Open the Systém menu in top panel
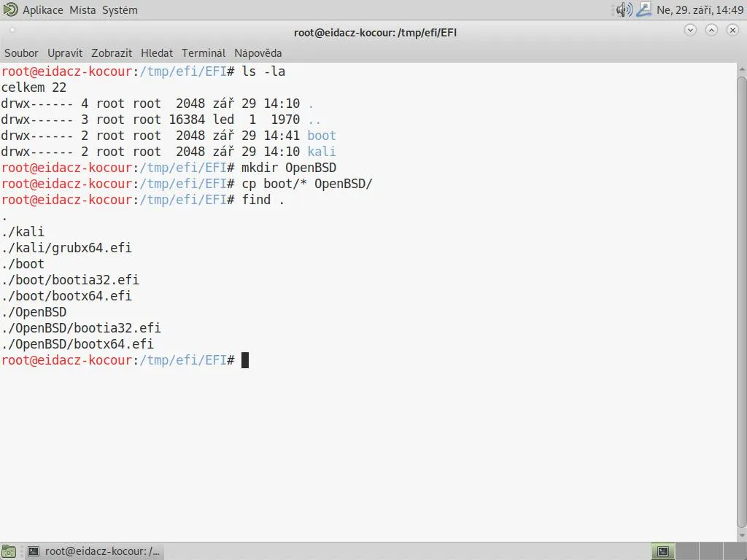 [120, 9]
